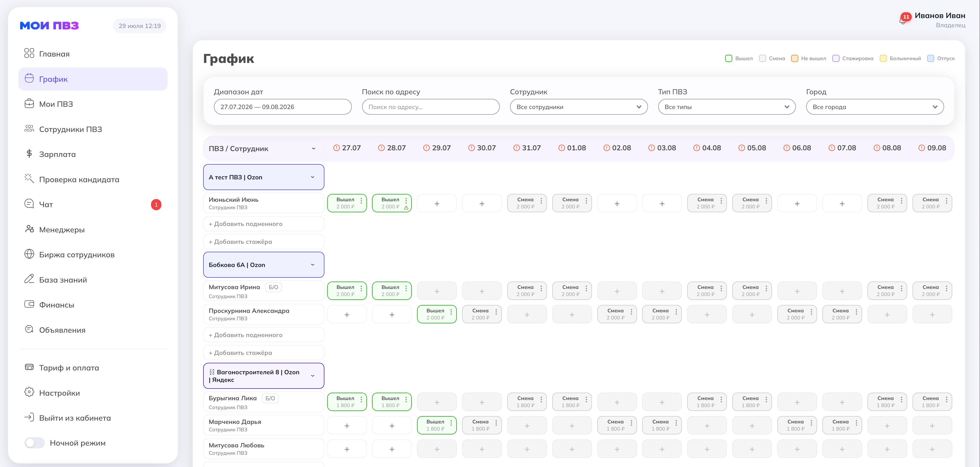The image size is (980, 467).
Task: Click the Зарплата dollar icon in sidebar
Action: (x=29, y=154)
